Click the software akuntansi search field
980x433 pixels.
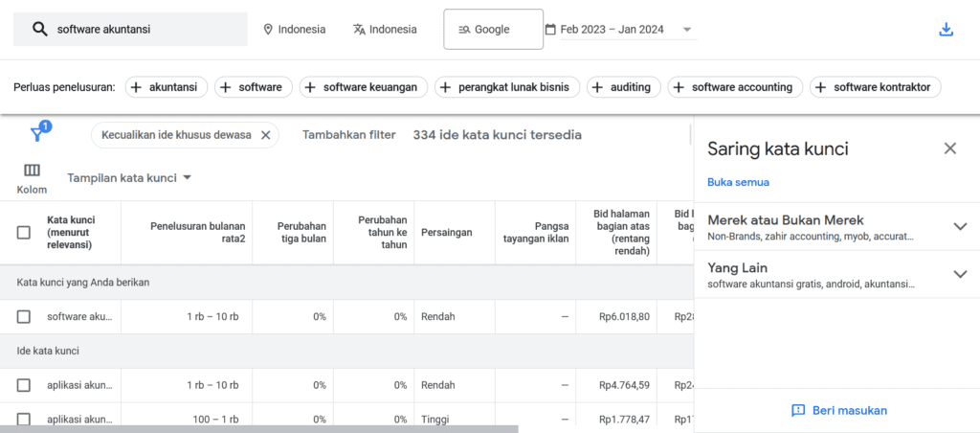[x=130, y=30]
